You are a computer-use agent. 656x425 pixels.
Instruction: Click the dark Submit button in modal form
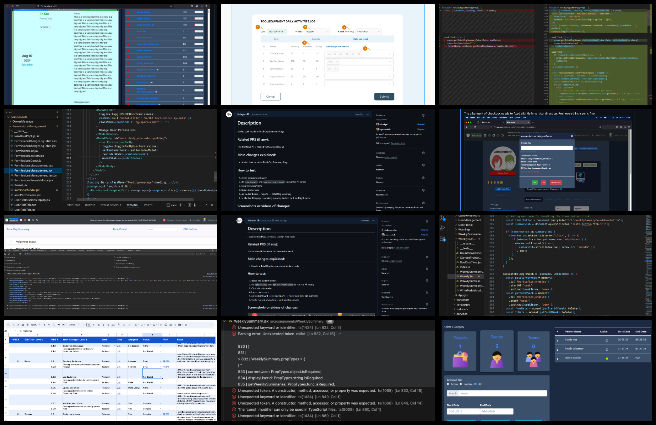tap(384, 97)
